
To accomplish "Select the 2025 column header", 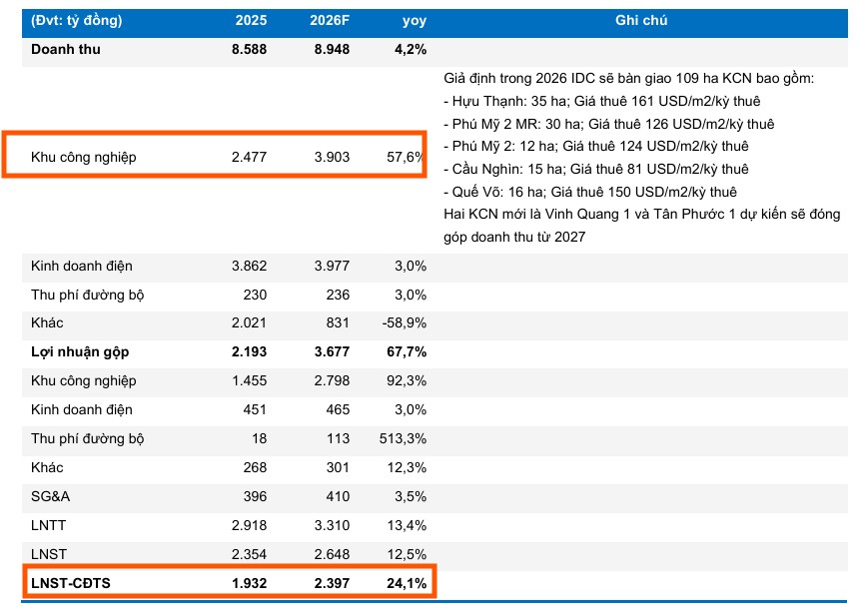I will (x=251, y=20).
